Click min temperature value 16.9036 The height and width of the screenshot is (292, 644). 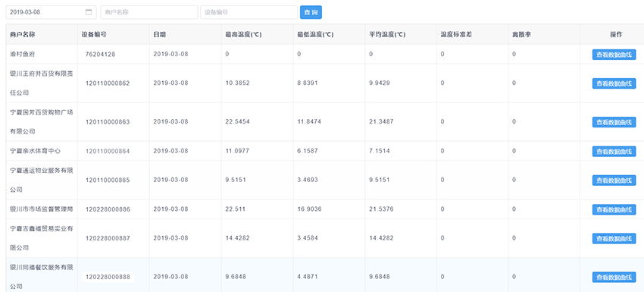coord(309,209)
